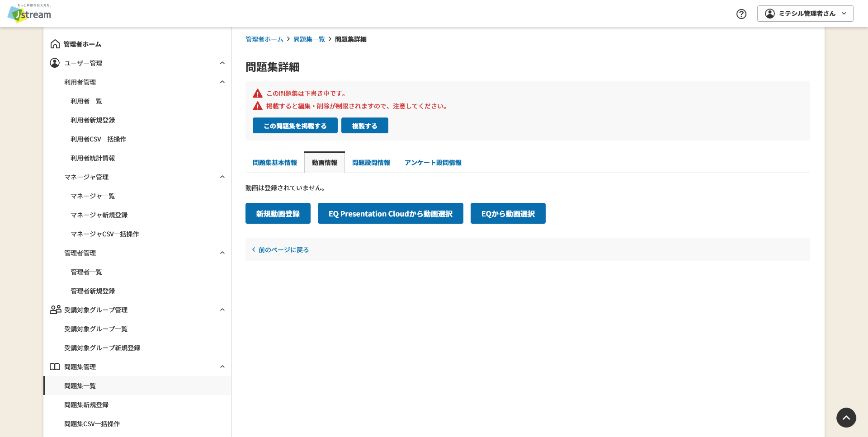Click the book icon beside 問題集管理

click(55, 367)
